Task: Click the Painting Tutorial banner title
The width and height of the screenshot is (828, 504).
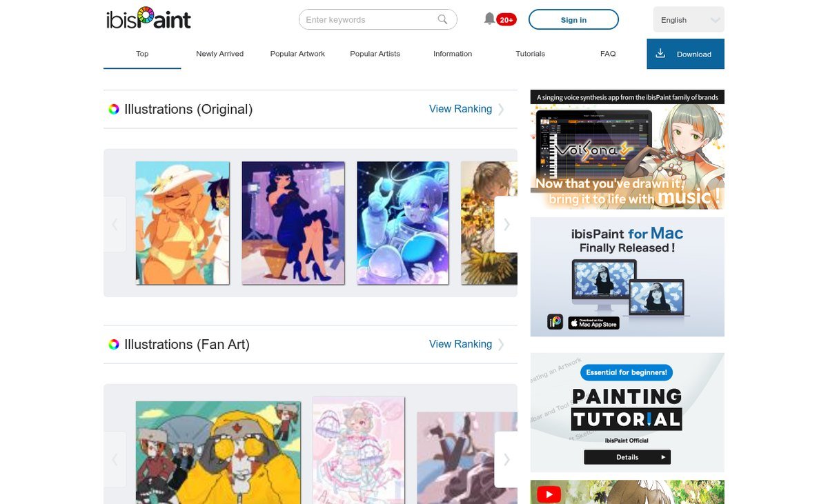Action: [x=627, y=407]
